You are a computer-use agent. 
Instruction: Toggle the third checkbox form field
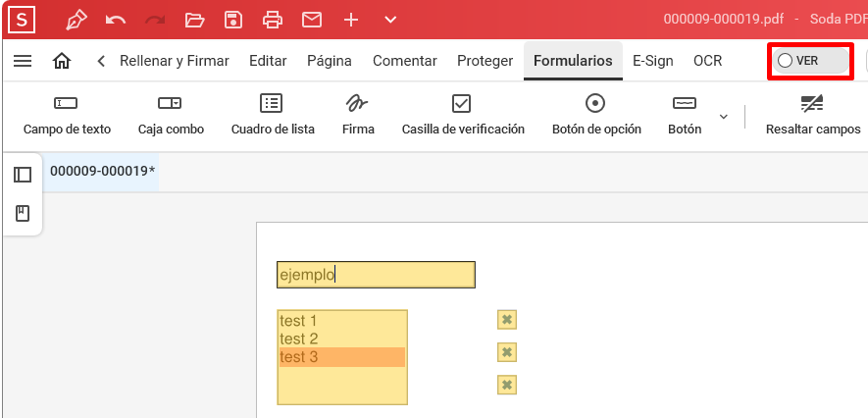507,385
